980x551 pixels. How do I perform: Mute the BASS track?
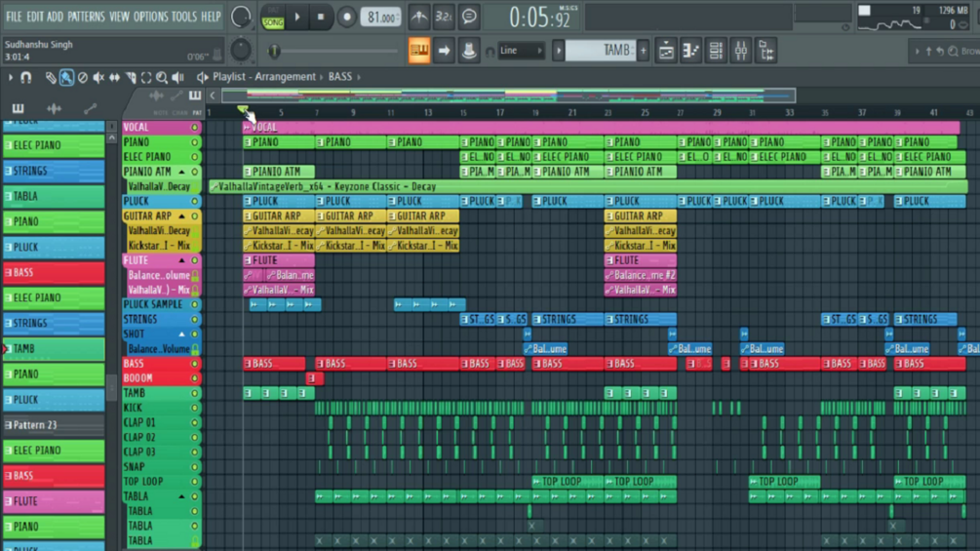coord(194,364)
